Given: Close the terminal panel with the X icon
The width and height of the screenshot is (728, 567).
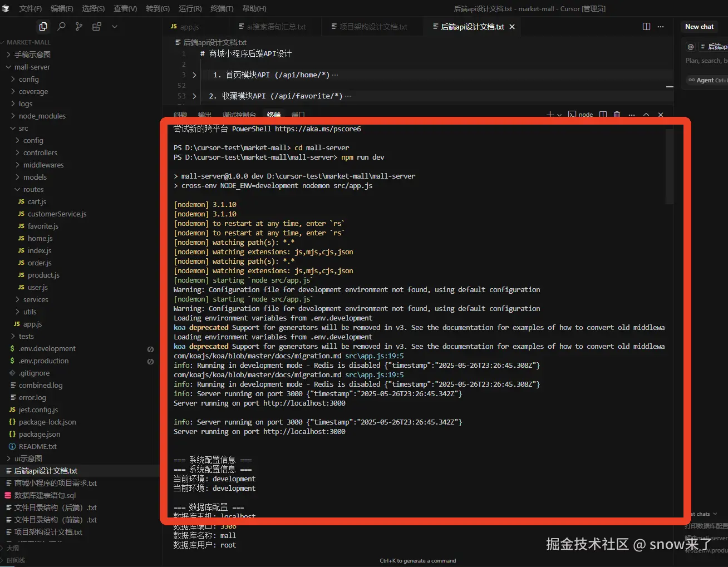Looking at the screenshot, I should (661, 115).
